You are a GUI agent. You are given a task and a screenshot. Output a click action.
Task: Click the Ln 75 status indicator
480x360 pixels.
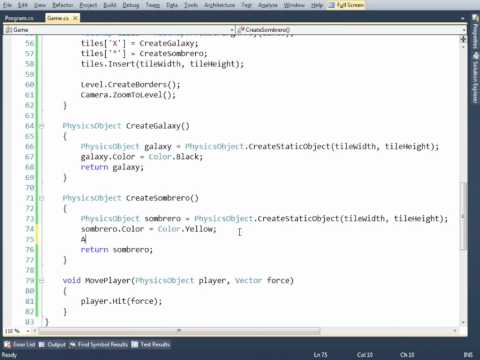click(x=320, y=355)
